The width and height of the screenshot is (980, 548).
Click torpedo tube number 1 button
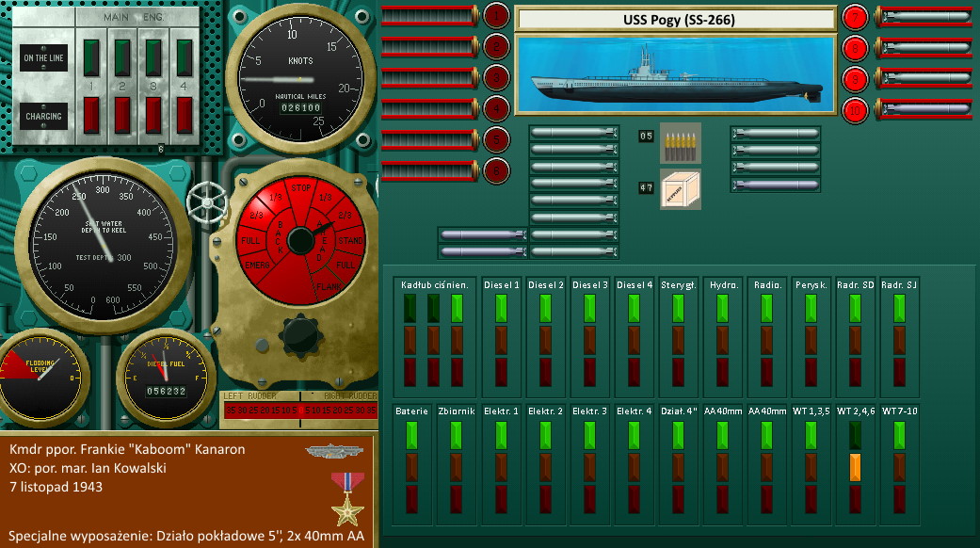(496, 15)
